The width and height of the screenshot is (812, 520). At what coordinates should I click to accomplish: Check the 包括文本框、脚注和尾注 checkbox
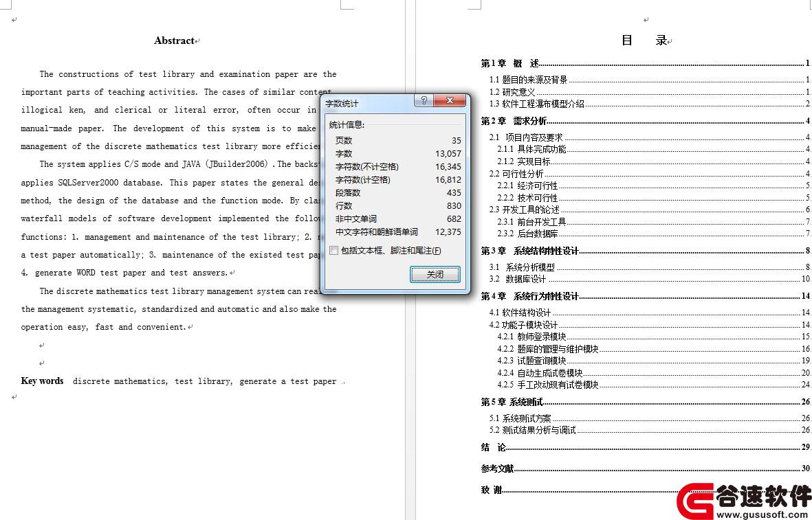click(x=334, y=251)
